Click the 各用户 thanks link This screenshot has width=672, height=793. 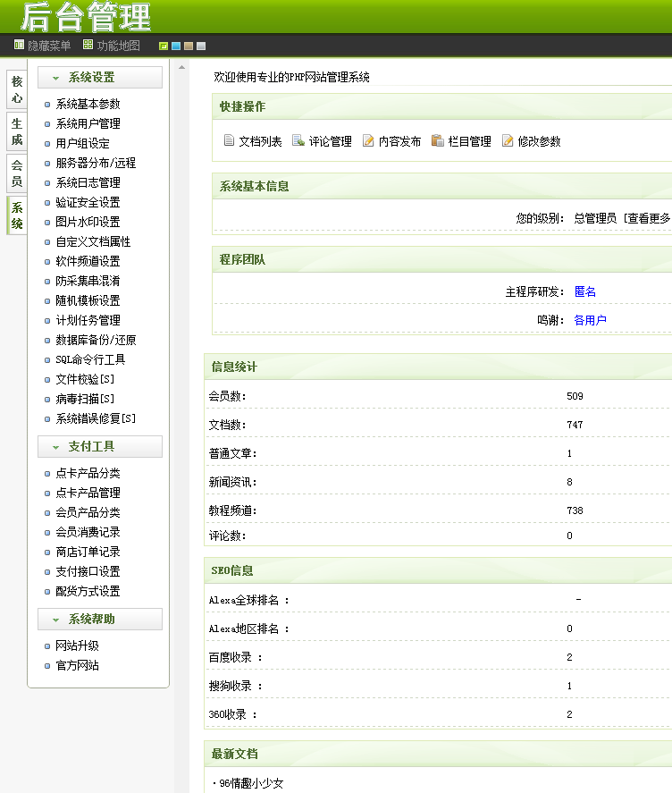click(590, 321)
